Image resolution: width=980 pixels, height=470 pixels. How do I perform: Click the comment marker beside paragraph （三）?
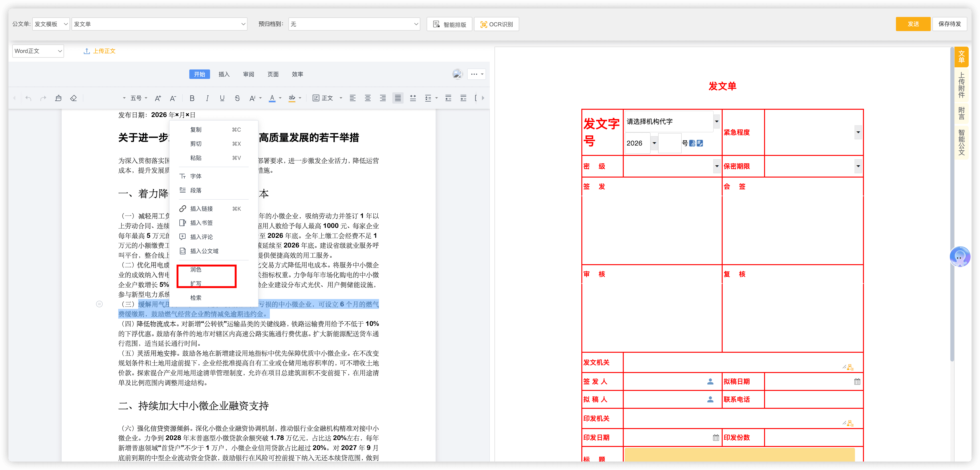point(99,304)
